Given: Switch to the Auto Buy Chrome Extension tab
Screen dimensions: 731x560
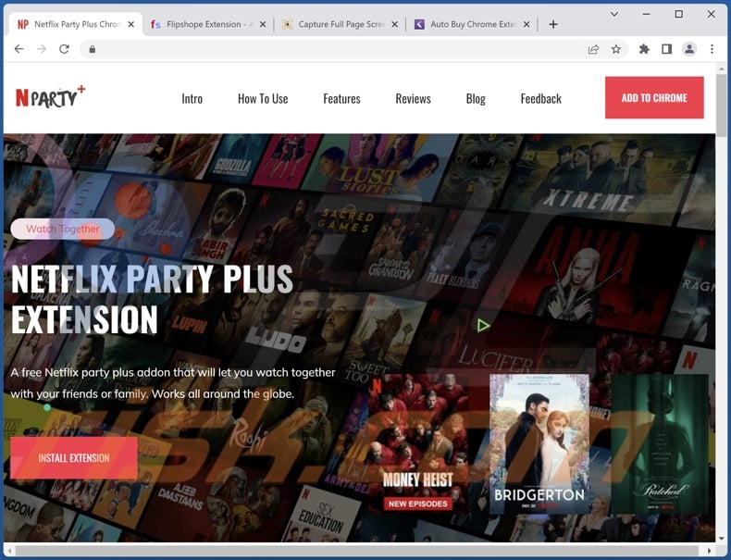Looking at the screenshot, I should (x=472, y=24).
